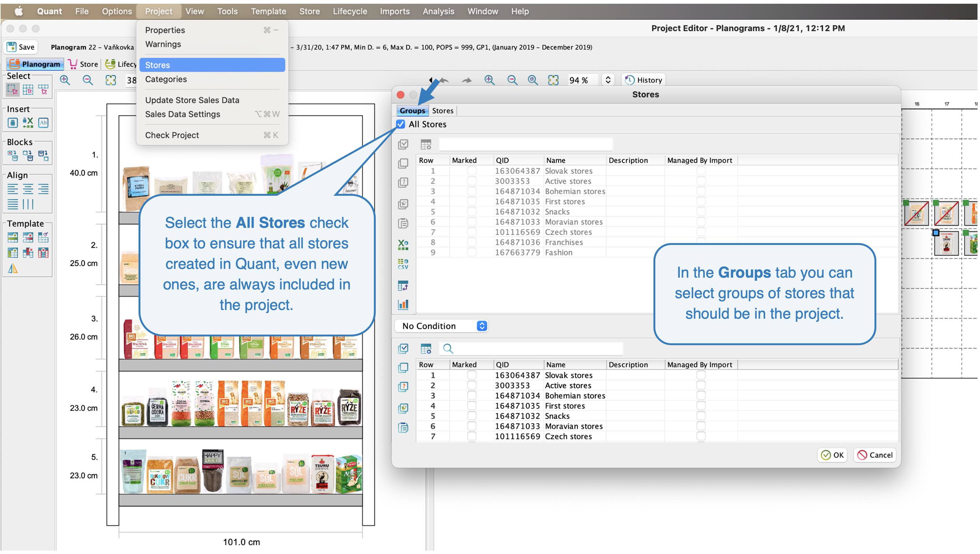Mark Czech stores in lower table
This screenshot has height=554, width=980.
tap(472, 436)
